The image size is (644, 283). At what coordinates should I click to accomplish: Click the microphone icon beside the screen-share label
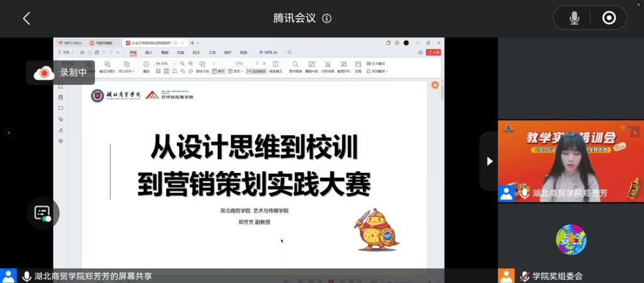pos(26,277)
